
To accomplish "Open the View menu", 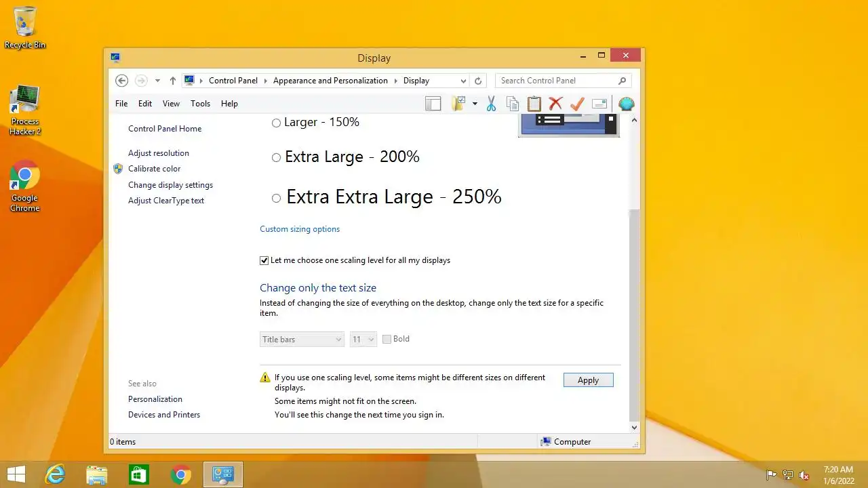I will point(171,104).
